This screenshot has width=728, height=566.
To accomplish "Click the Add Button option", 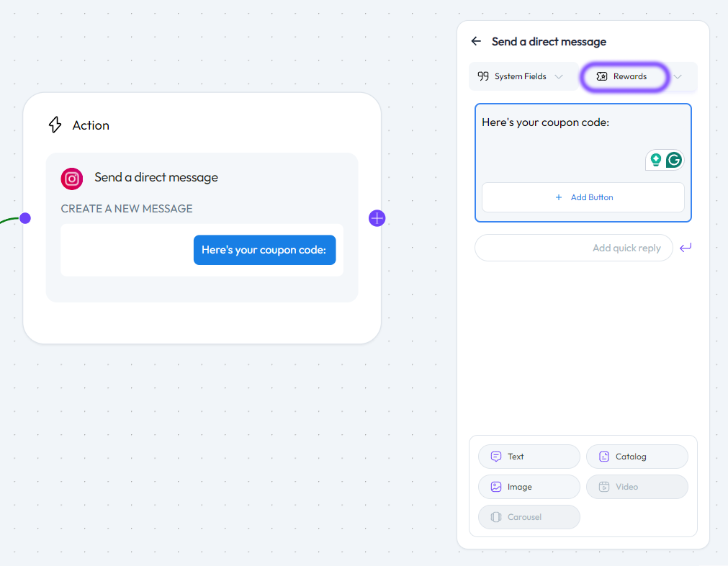I will point(583,197).
